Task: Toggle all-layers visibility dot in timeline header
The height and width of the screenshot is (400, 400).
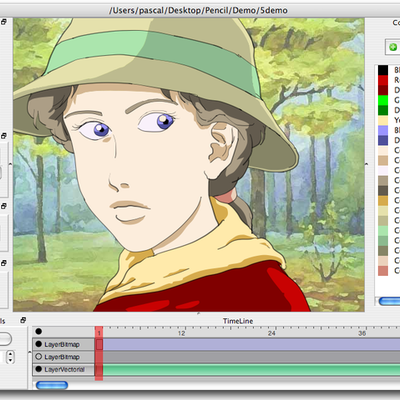Action: [x=39, y=331]
